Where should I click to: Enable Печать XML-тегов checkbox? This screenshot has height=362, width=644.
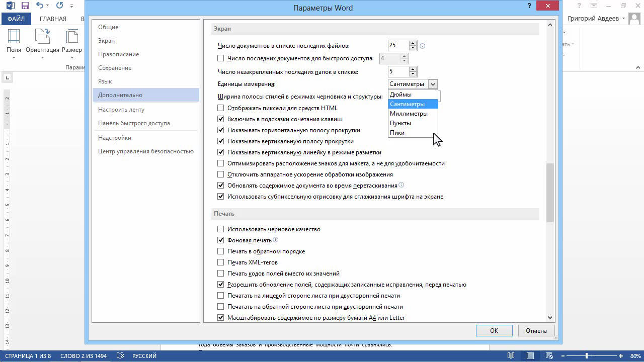(221, 262)
